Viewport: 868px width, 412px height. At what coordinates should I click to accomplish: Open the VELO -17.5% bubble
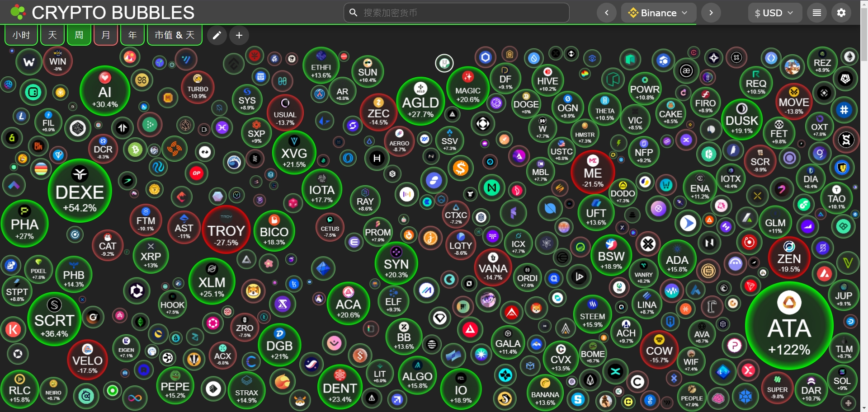point(88,360)
